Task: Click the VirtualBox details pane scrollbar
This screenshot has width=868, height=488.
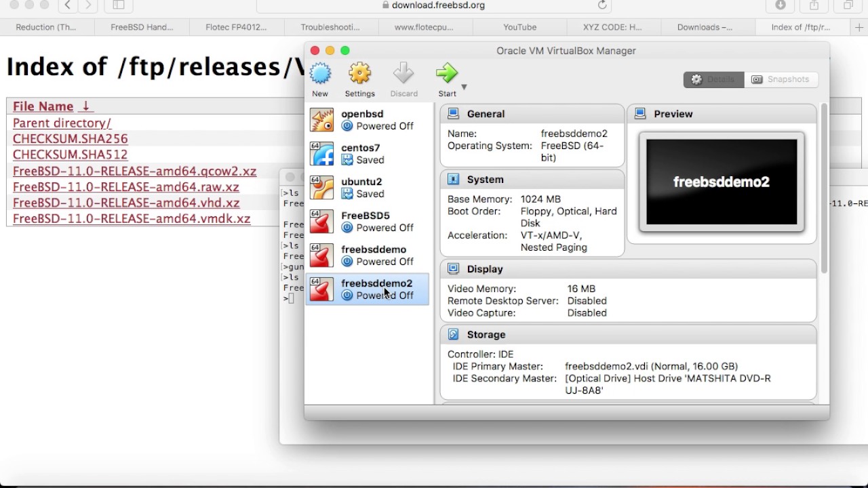Action: pyautogui.click(x=825, y=188)
